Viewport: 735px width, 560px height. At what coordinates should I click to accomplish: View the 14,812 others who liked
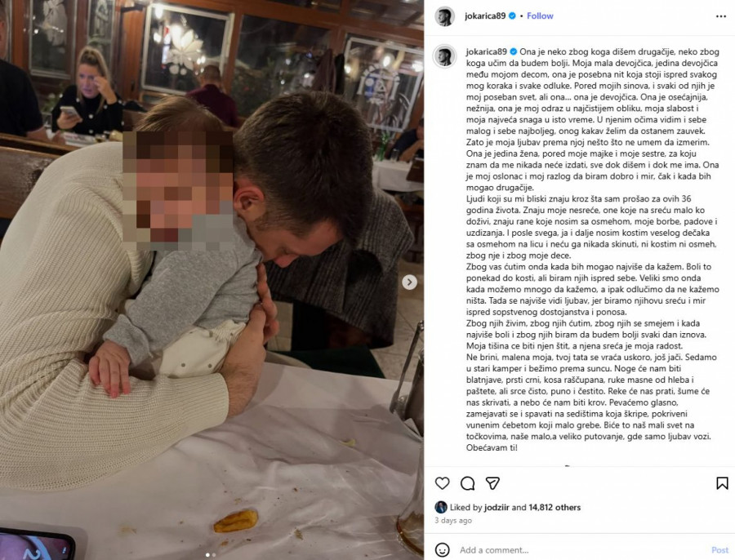coord(555,507)
